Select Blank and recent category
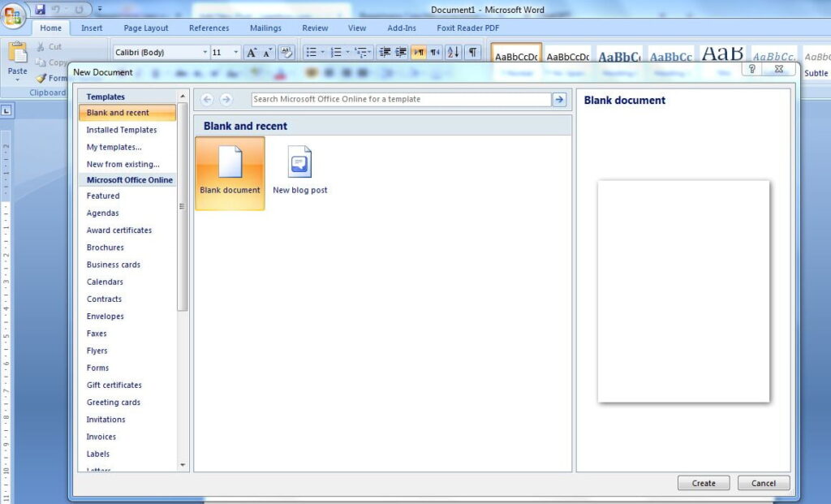 (x=127, y=112)
